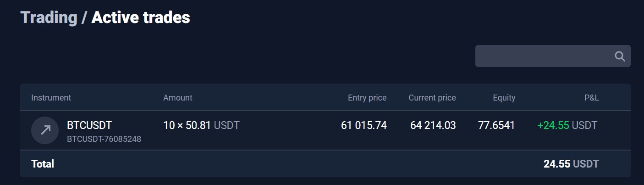644x185 pixels.
Task: Click the 10 × 50.81 USDT amount
Action: 201,125
